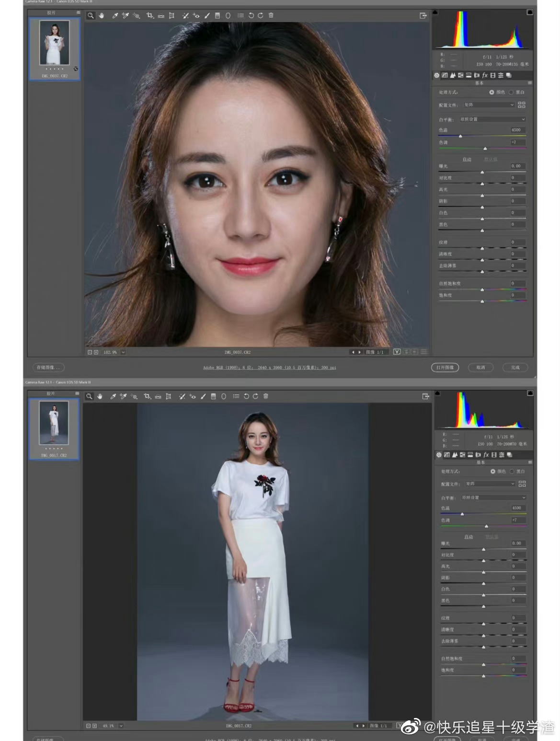
Task: Rotate image clockwise in upper window
Action: (x=261, y=16)
